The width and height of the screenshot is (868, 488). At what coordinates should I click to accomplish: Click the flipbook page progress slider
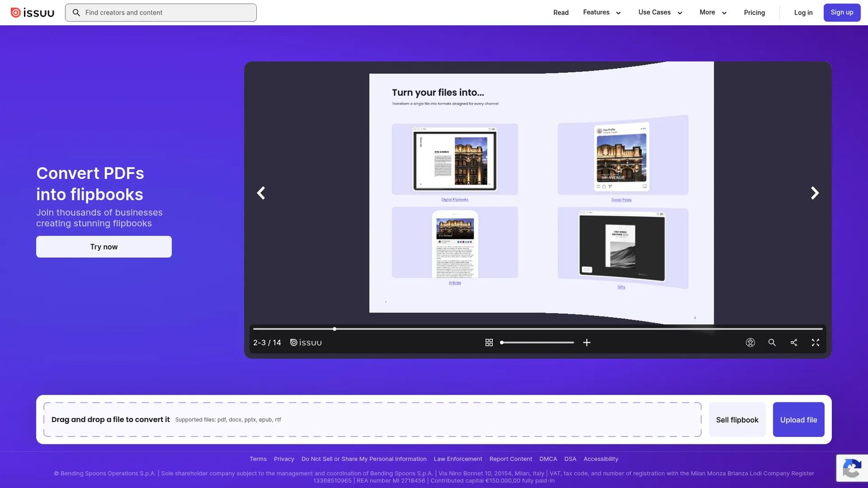[x=538, y=329]
